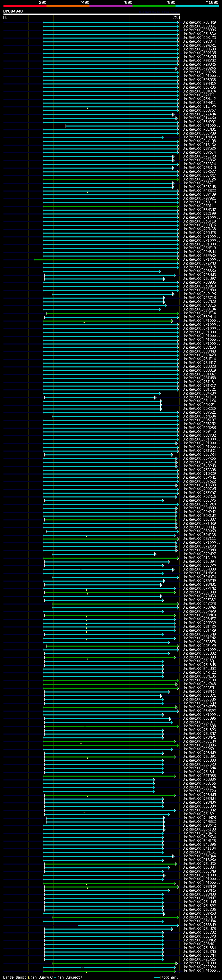Select hit UniRef100_Q23716
Viewport: 222px width, 980px height.
click(199, 298)
